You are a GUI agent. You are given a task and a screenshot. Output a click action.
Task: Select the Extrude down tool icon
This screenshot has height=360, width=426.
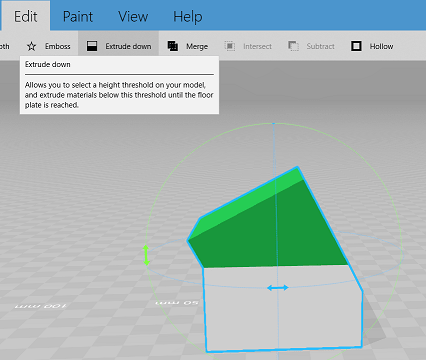pos(92,46)
